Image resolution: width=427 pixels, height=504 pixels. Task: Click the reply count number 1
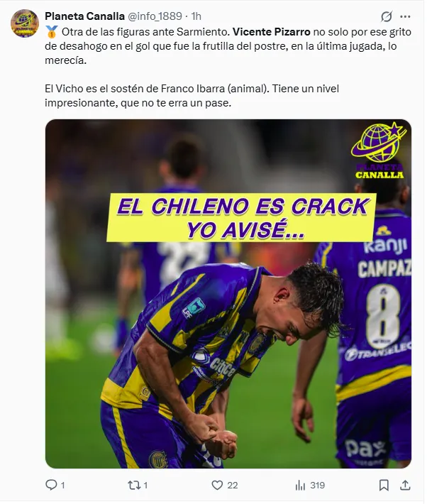click(62, 486)
